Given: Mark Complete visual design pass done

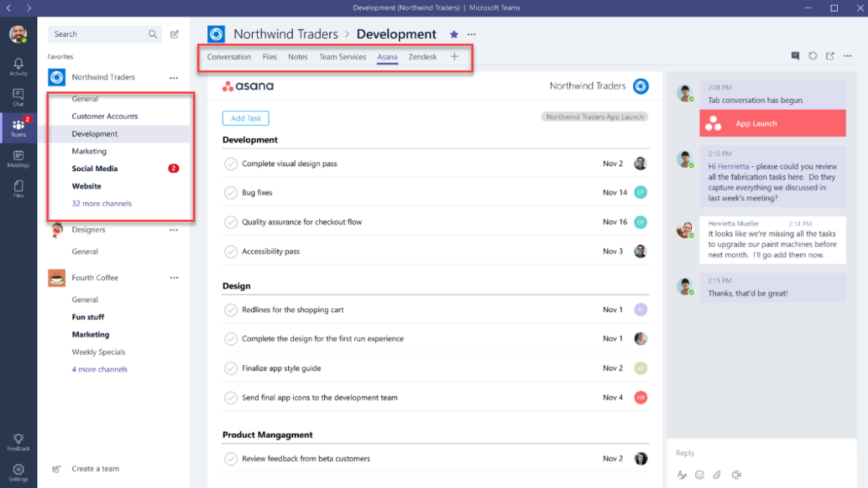Looking at the screenshot, I should tap(230, 163).
